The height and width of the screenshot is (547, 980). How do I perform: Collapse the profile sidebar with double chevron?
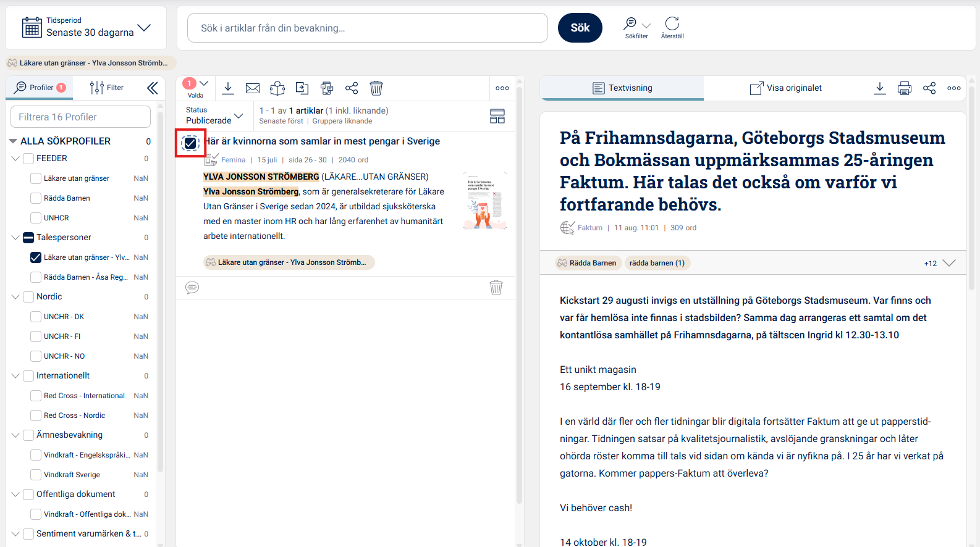pos(152,88)
